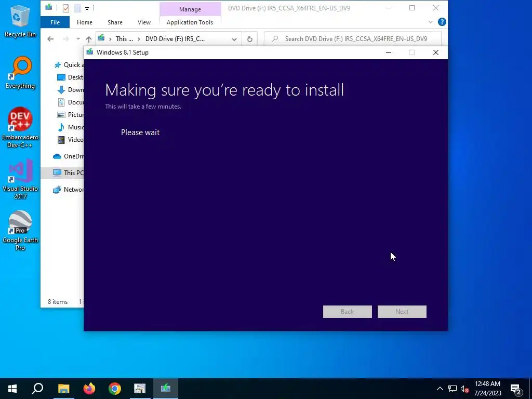Select Documents in navigation pane

tap(71, 102)
